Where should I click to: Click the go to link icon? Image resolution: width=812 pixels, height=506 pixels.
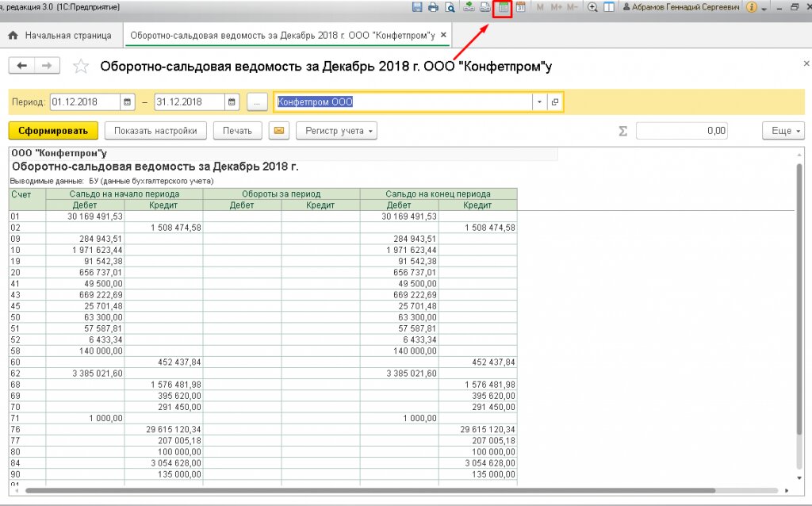485,7
